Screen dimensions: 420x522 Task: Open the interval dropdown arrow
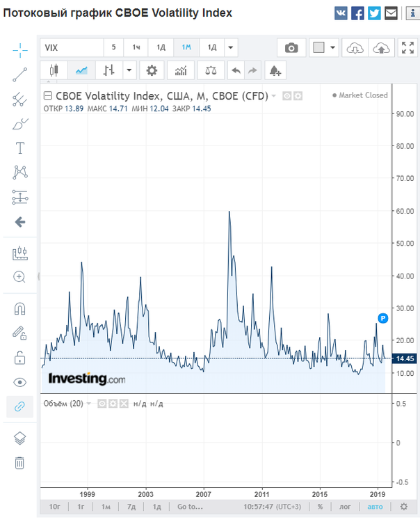(231, 47)
